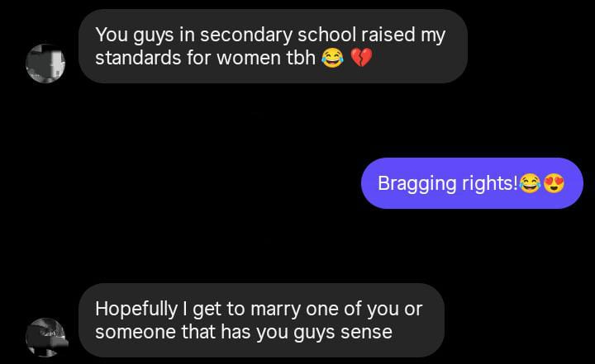The image size is (595, 364).
Task: Click the broken heart emoji
Action: coord(361,58)
